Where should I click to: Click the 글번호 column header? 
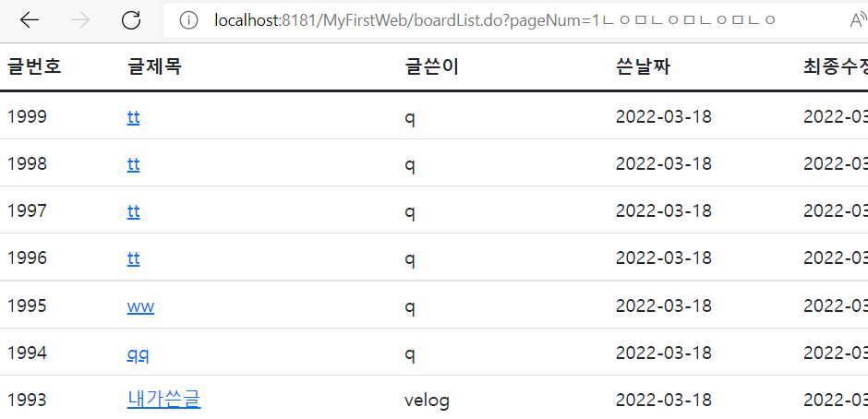(x=34, y=67)
